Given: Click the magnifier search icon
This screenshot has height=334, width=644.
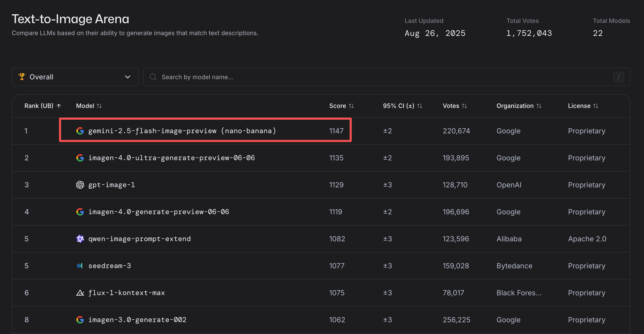Looking at the screenshot, I should click(153, 77).
